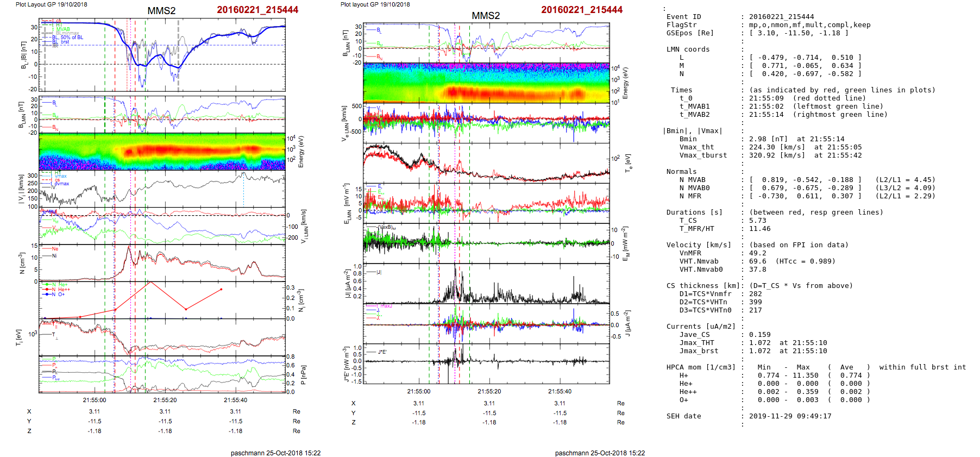Screen dimensions: 980x457
Task: Click the "D1=TCS*Vnmfr" thickness label
Action: (x=706, y=294)
